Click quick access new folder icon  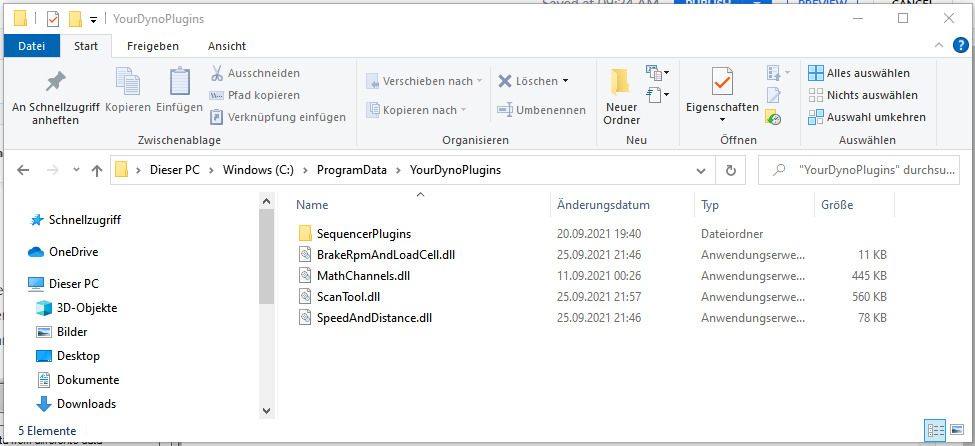click(75, 19)
